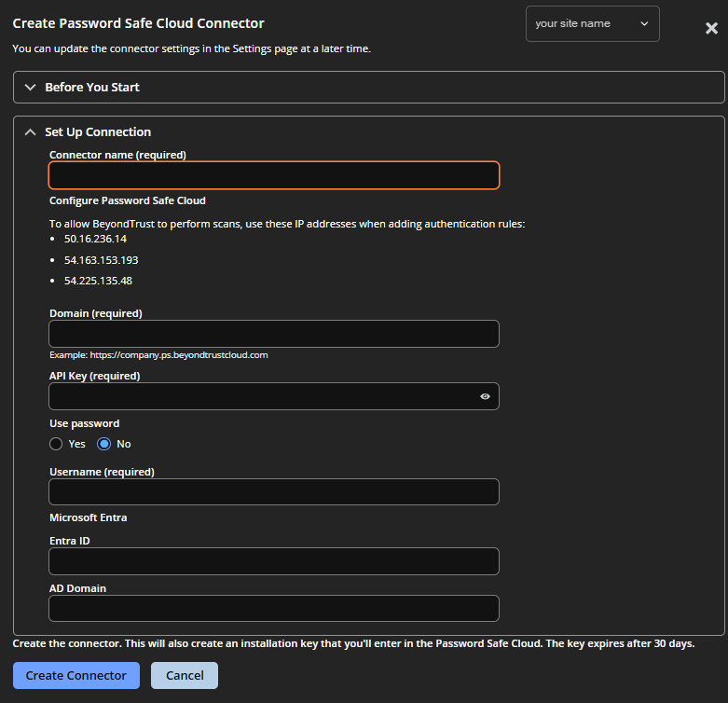Image resolution: width=728 pixels, height=703 pixels.
Task: Select No for Use password
Action: [x=104, y=444]
